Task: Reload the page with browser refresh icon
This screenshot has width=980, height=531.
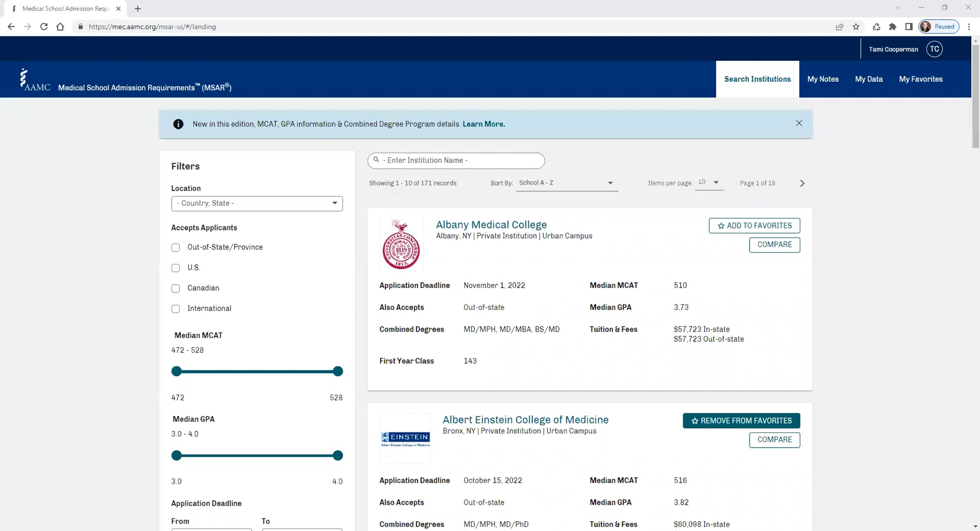Action: tap(44, 27)
